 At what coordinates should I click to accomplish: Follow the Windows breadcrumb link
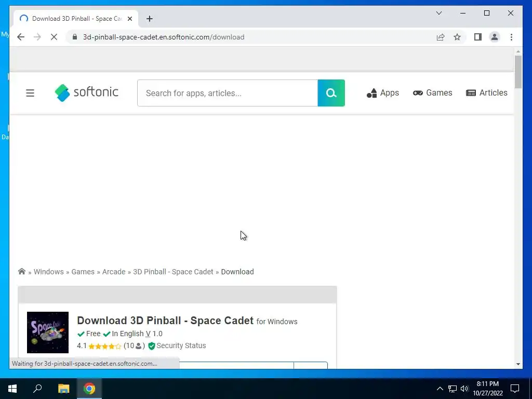point(48,272)
